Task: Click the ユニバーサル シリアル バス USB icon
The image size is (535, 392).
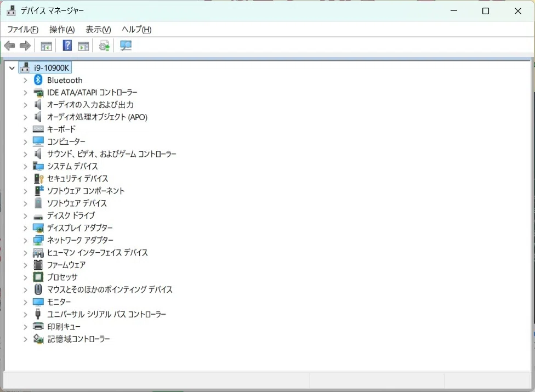Action: click(x=38, y=314)
